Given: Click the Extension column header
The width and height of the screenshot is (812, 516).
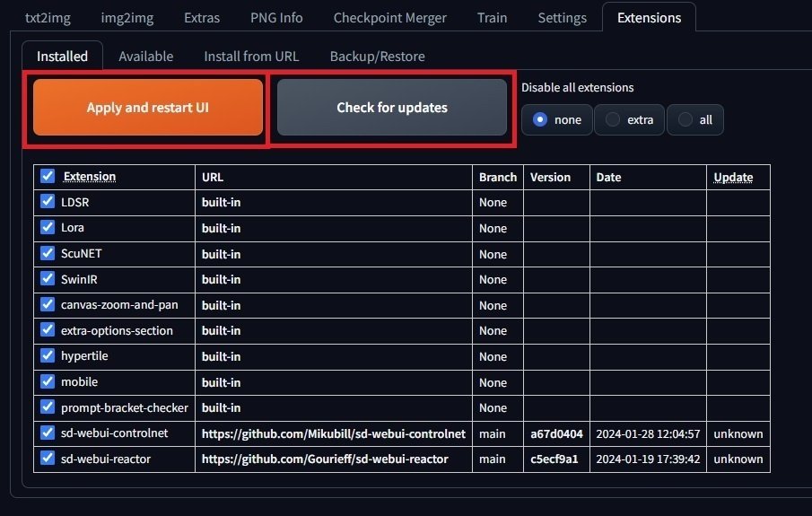Looking at the screenshot, I should point(90,177).
